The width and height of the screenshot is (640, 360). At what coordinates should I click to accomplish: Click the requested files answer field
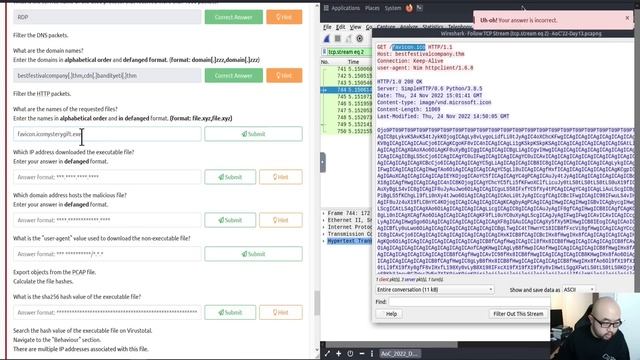point(107,134)
